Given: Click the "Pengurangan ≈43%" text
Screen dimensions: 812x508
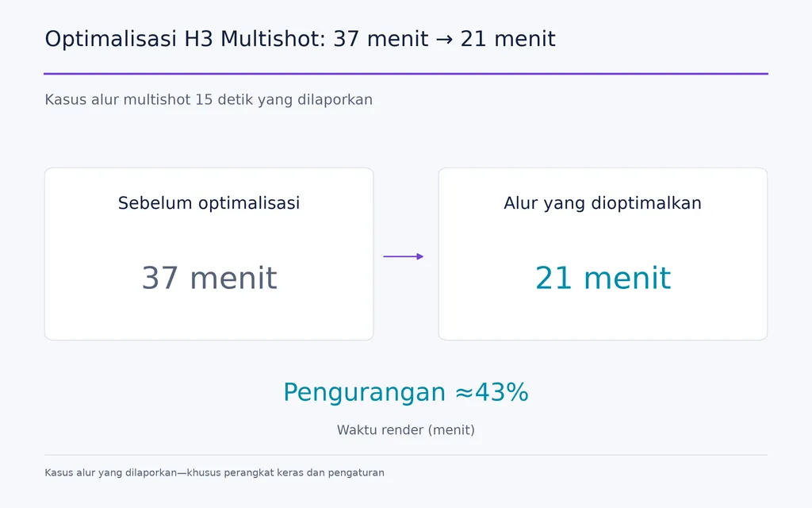Looking at the screenshot, I should click(x=405, y=392).
